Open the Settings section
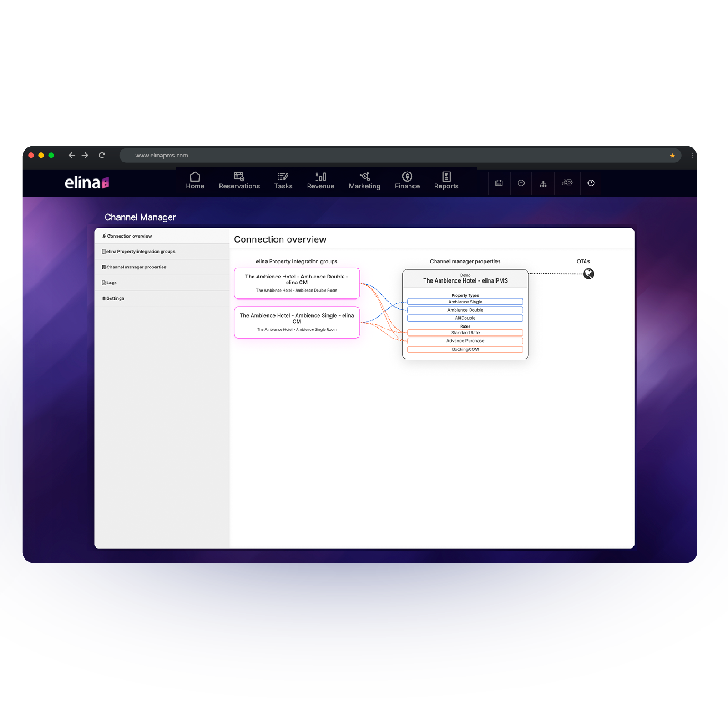The image size is (728, 728). tap(114, 298)
